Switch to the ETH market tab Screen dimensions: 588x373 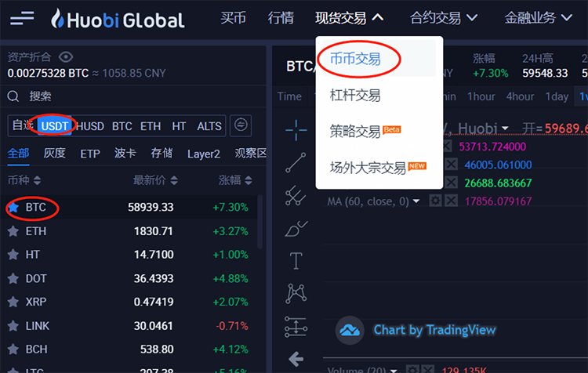point(151,126)
